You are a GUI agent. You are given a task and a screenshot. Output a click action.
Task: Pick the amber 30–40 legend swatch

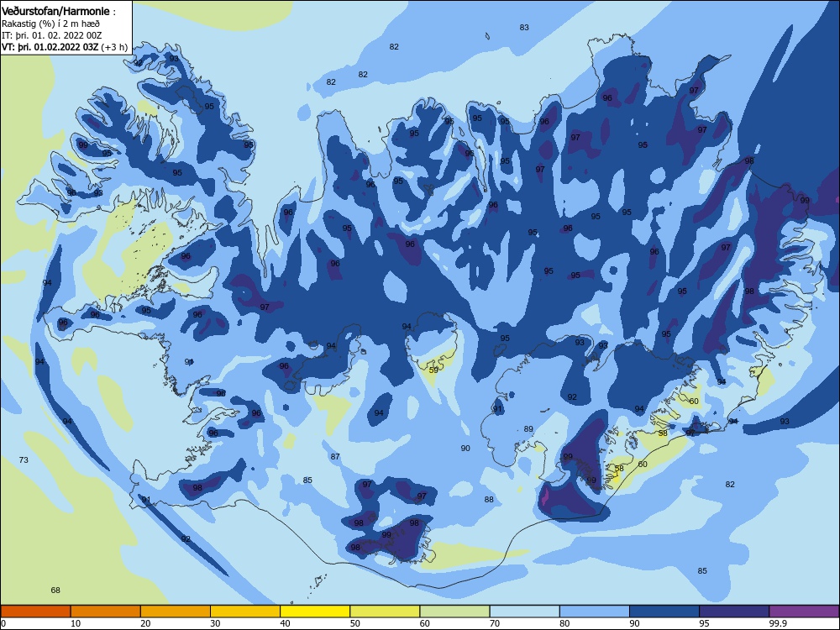pyautogui.click(x=245, y=612)
